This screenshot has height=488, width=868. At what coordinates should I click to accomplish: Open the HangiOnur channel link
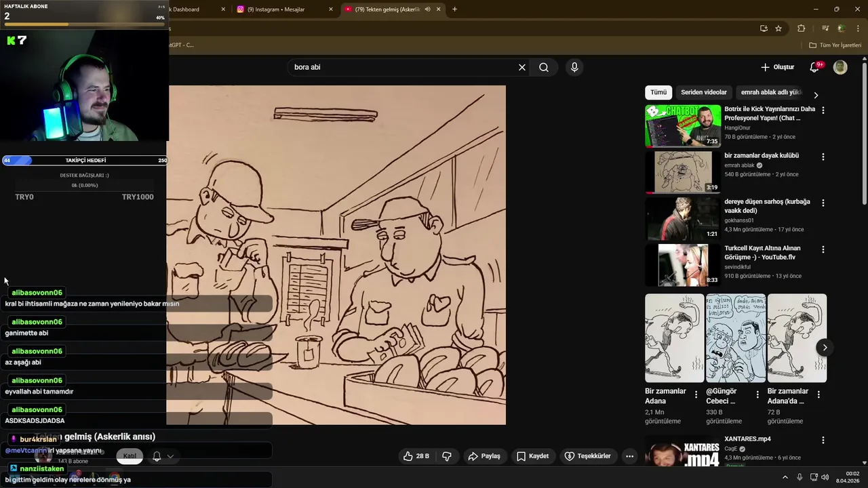tap(738, 127)
